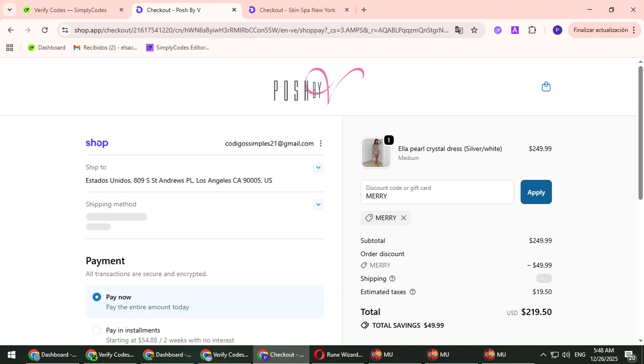644x364 pixels.
Task: Expand the Ship to section
Action: (318, 168)
